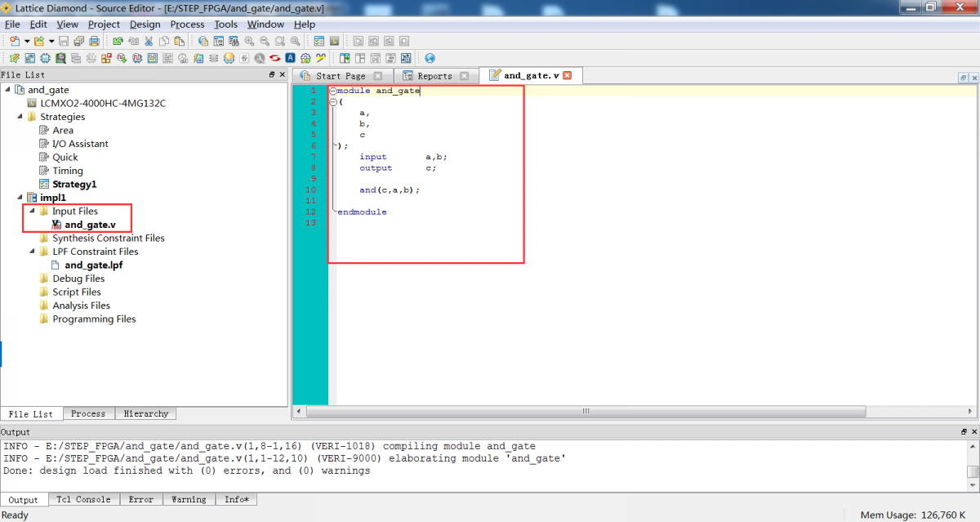
Task: Click the Zoom Fit toolbar icon
Action: [280, 41]
